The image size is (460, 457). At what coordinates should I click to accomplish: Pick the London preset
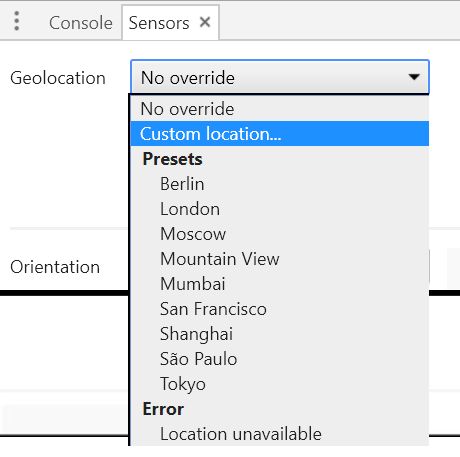(x=280, y=209)
